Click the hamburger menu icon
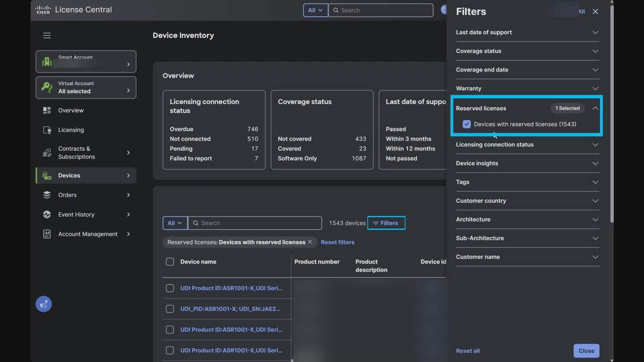This screenshot has height=362, width=644. [x=47, y=36]
